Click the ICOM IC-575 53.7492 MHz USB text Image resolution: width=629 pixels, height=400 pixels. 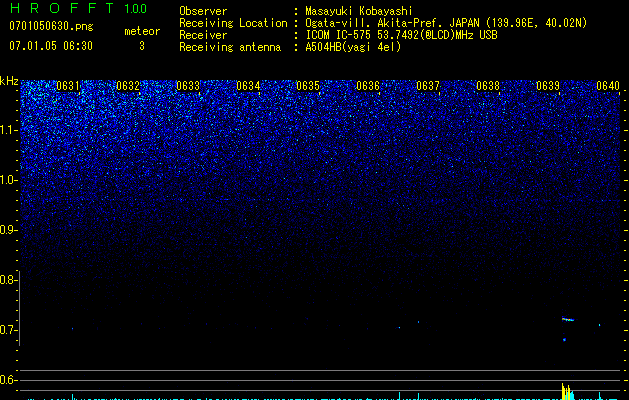point(401,35)
